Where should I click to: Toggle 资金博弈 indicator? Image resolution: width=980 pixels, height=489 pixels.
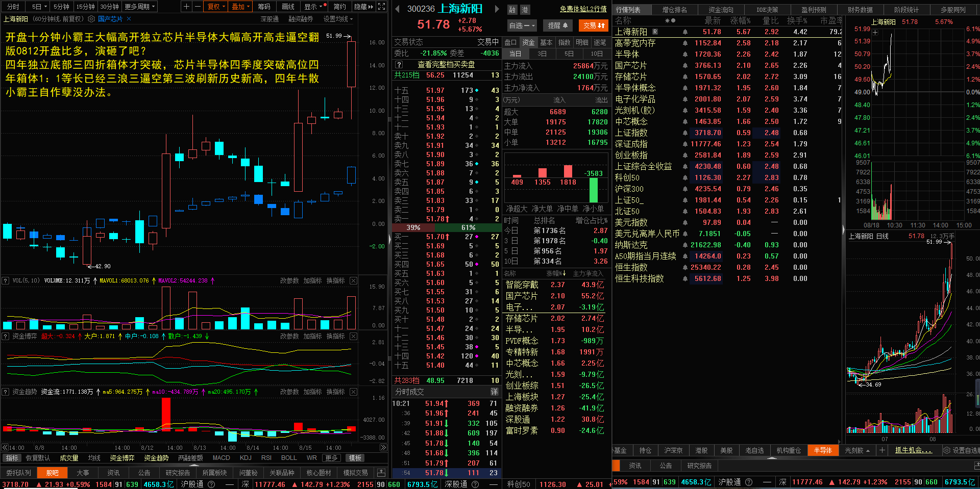coord(122,458)
